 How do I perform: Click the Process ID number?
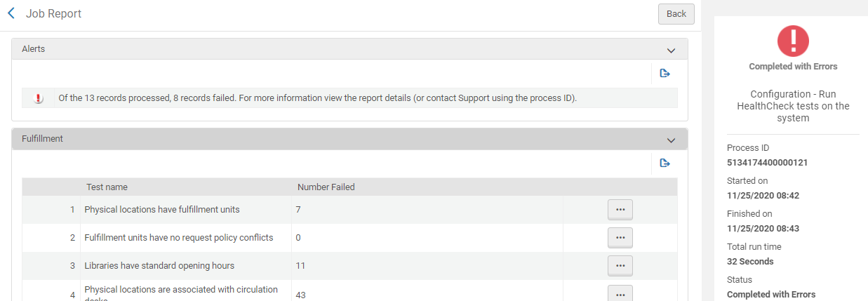click(x=767, y=163)
